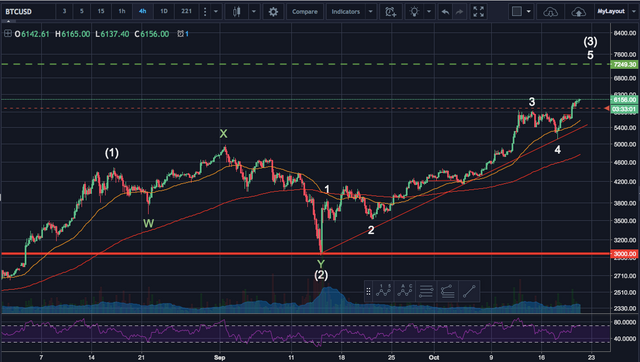
Task: Expand the dropdown next to the lightbulb
Action: 429,12
